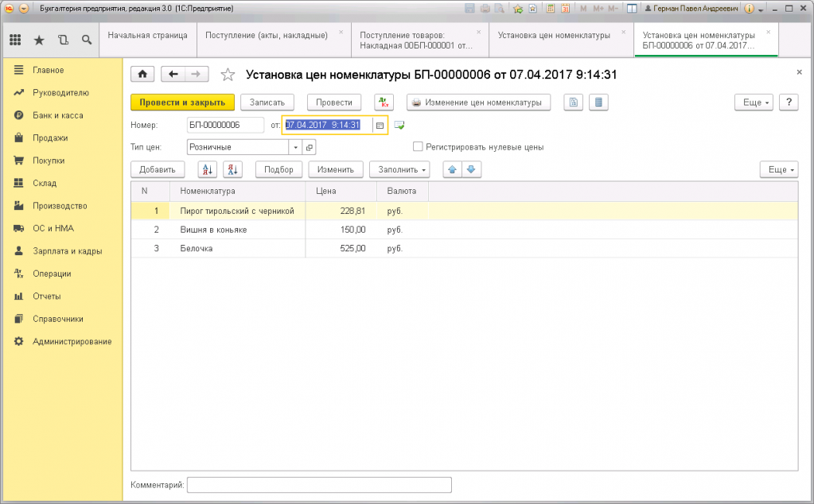Move selected row down with arrow icon
814x504 pixels.
(471, 169)
